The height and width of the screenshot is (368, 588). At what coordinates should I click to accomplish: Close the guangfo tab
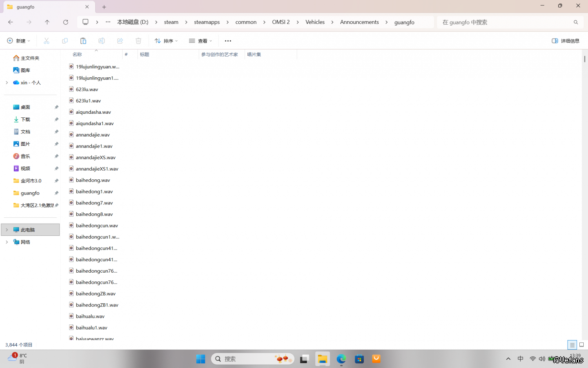pyautogui.click(x=87, y=7)
